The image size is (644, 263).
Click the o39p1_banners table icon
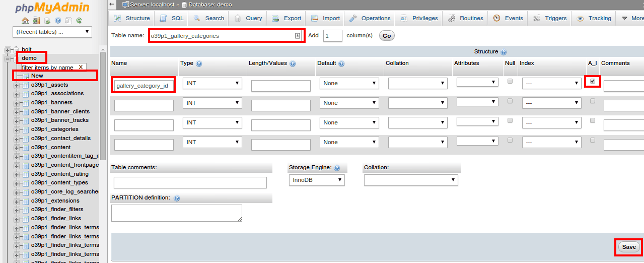click(26, 103)
